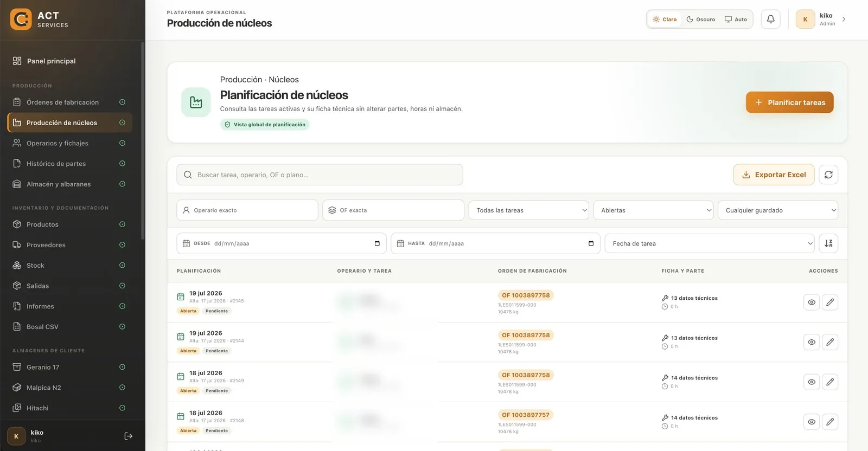Open Operarios y fichajes in sidebar
Viewport: 868px width, 451px height.
click(69, 143)
